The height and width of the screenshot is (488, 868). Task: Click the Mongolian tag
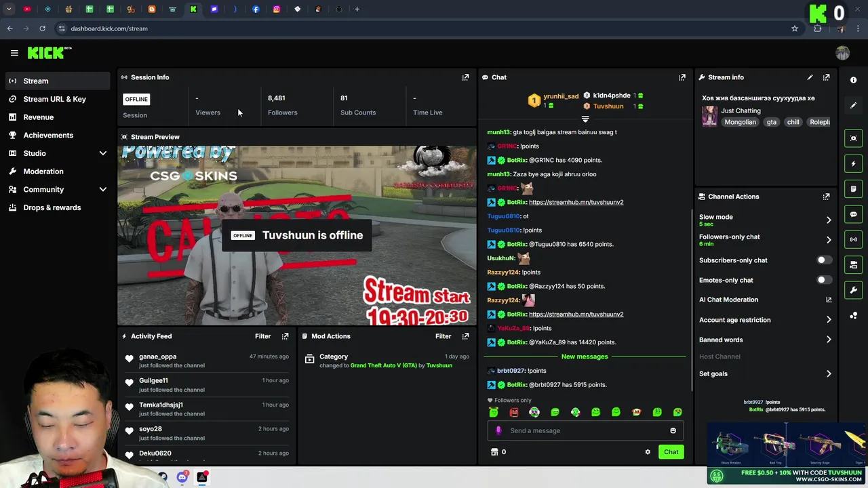tap(740, 122)
